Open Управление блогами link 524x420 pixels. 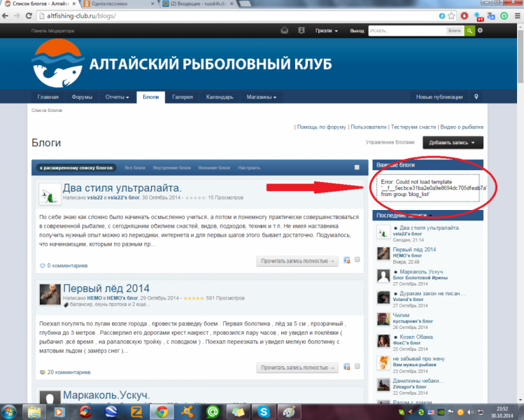point(390,142)
